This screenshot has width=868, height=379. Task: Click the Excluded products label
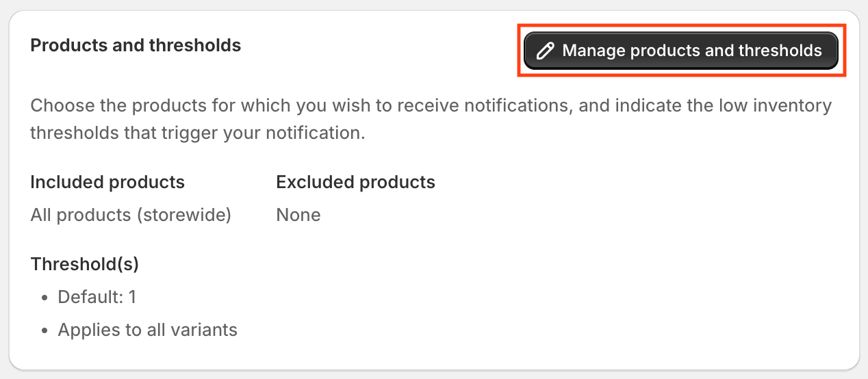click(x=356, y=183)
